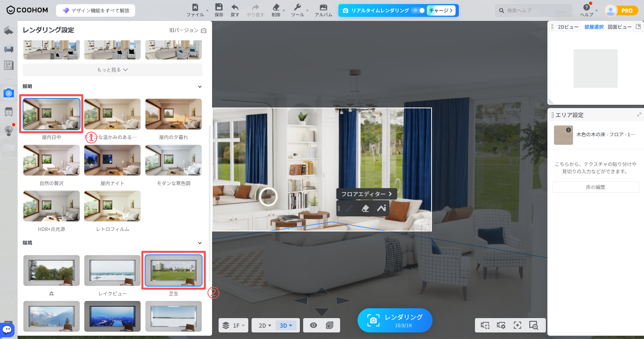644x339 pixels.
Task: Expand もっと見る presets
Action: (x=112, y=70)
